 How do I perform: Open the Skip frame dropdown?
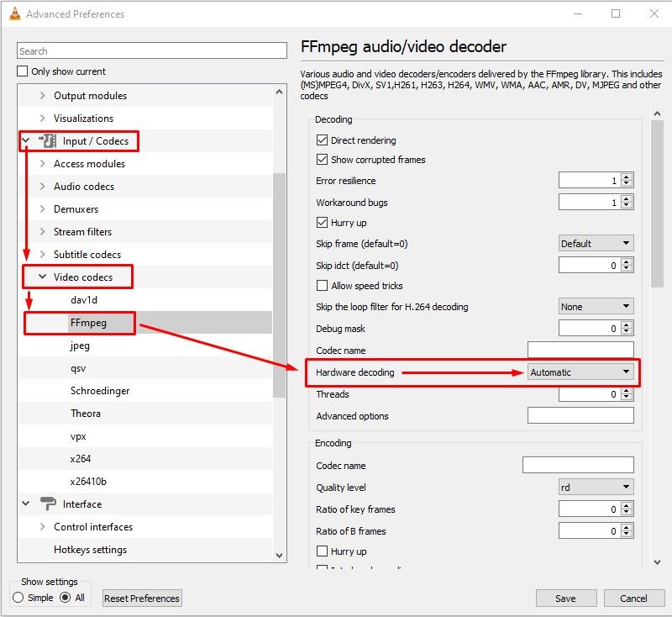596,244
